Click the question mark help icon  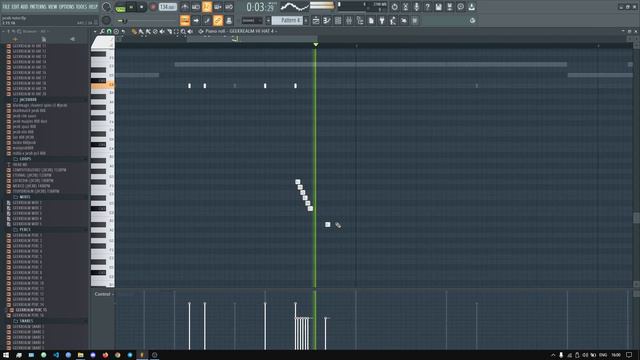[427, 7]
